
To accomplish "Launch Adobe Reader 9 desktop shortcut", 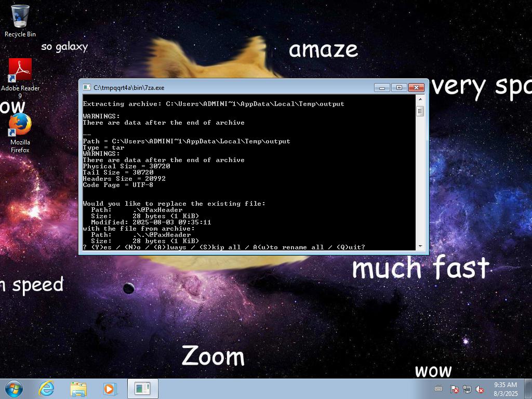I will 20,78.
